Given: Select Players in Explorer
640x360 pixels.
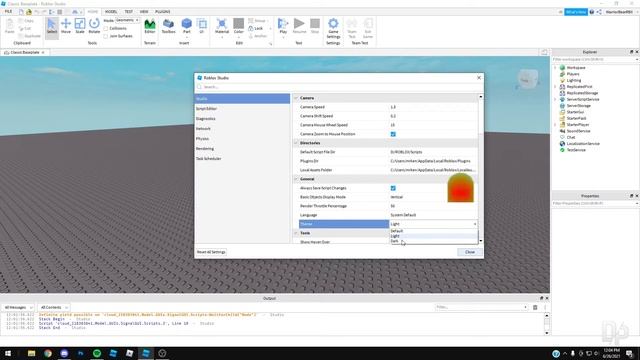Looking at the screenshot, I should coord(573,74).
